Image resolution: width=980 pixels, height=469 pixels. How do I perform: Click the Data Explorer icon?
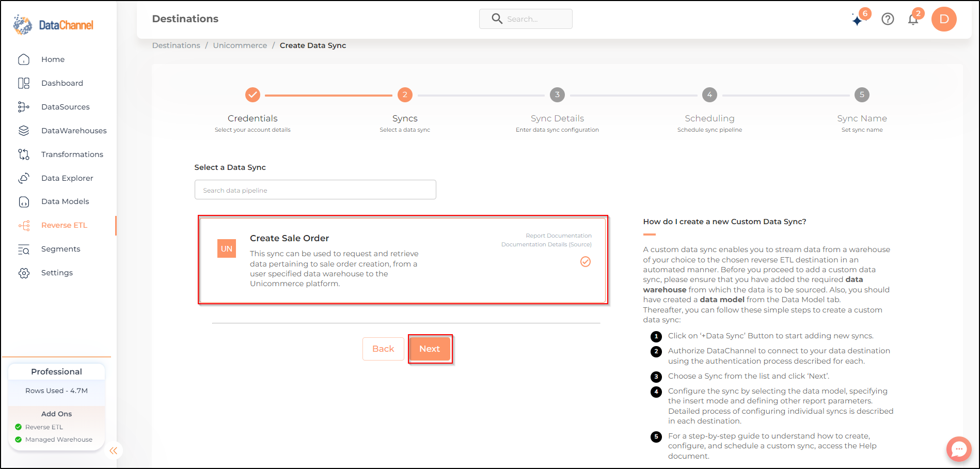[x=24, y=178]
